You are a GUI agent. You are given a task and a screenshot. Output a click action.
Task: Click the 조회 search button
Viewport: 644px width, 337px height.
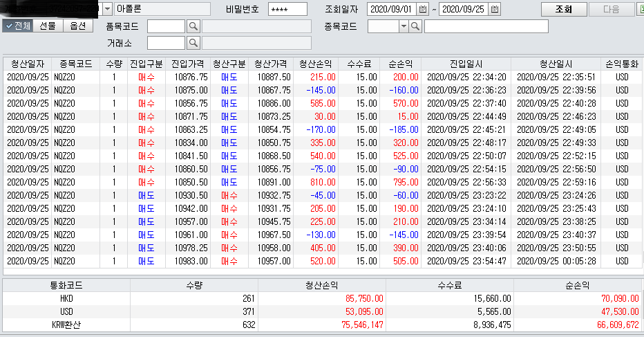click(564, 9)
